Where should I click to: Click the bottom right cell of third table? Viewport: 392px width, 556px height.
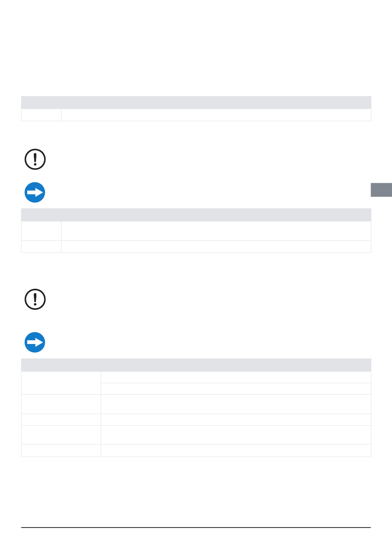pyautogui.click(x=236, y=450)
